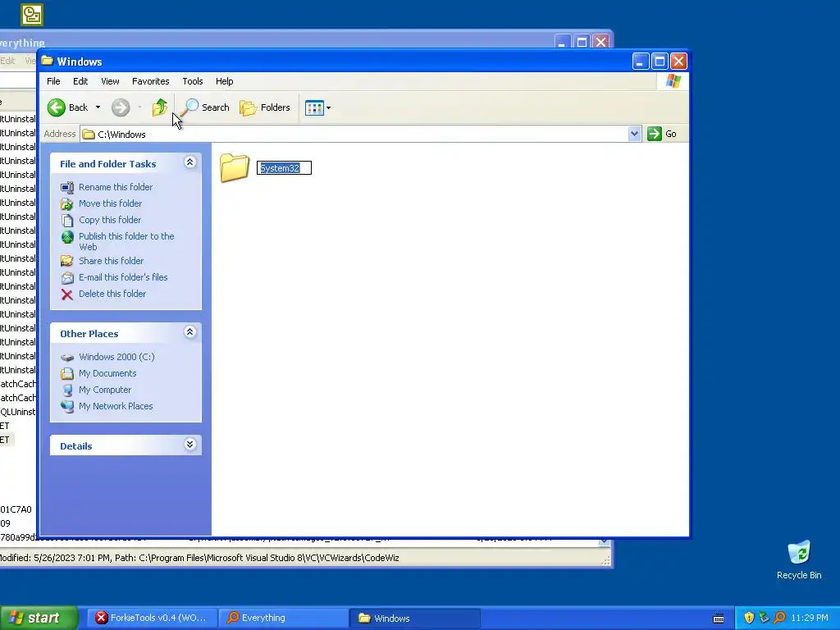Click the Copy this folder icon

[67, 220]
